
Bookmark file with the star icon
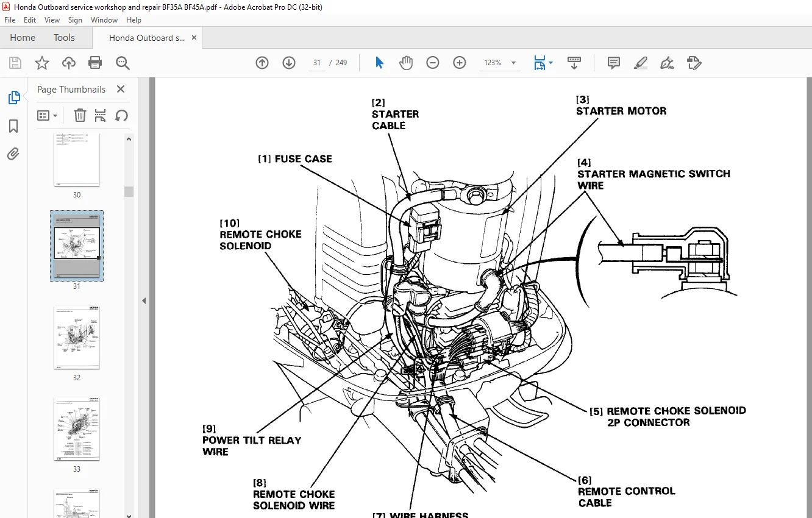click(41, 63)
